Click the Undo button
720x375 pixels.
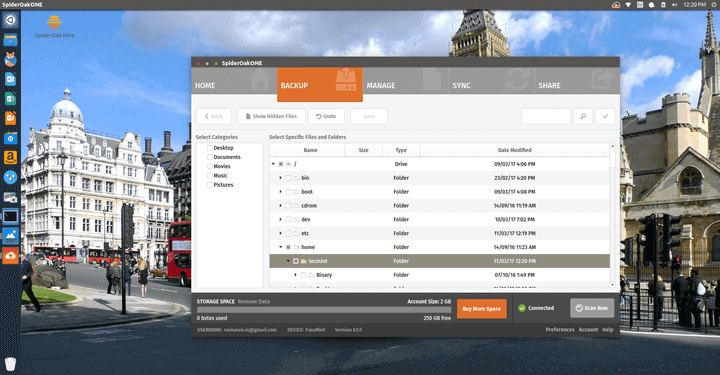pos(326,116)
